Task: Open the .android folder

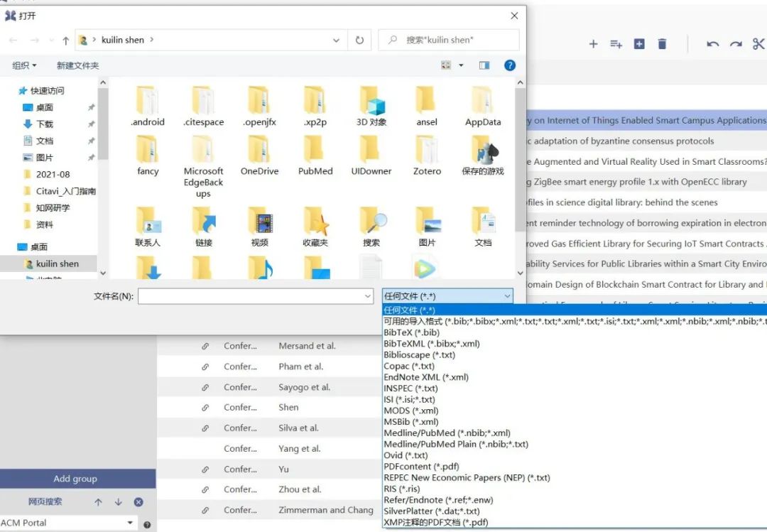Action: (x=147, y=107)
